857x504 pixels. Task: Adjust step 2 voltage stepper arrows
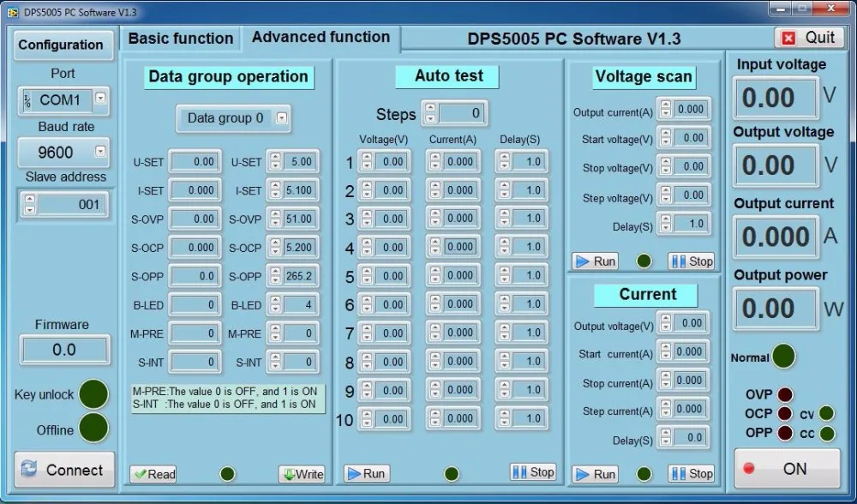[x=367, y=190]
